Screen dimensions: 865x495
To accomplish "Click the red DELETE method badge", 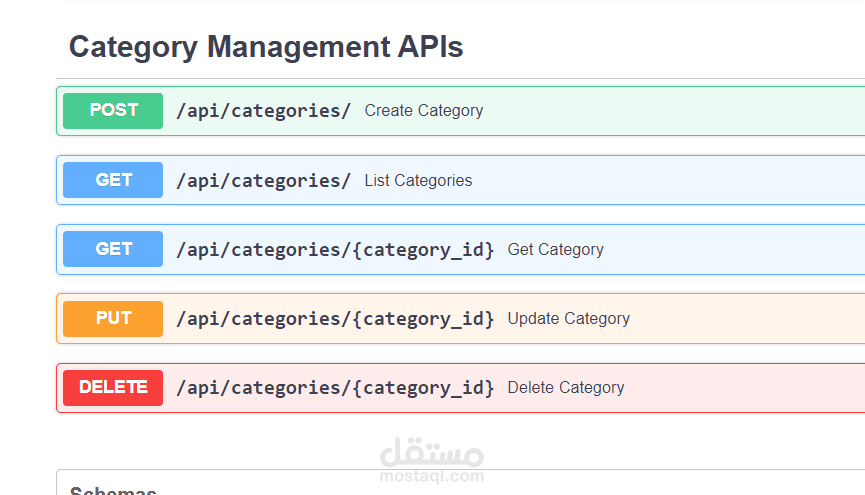I will point(113,387).
